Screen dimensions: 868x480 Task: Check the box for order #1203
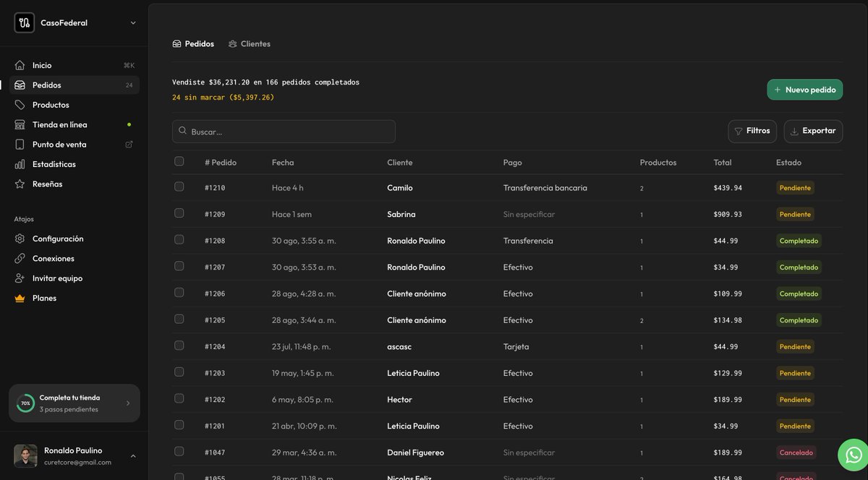coord(179,372)
